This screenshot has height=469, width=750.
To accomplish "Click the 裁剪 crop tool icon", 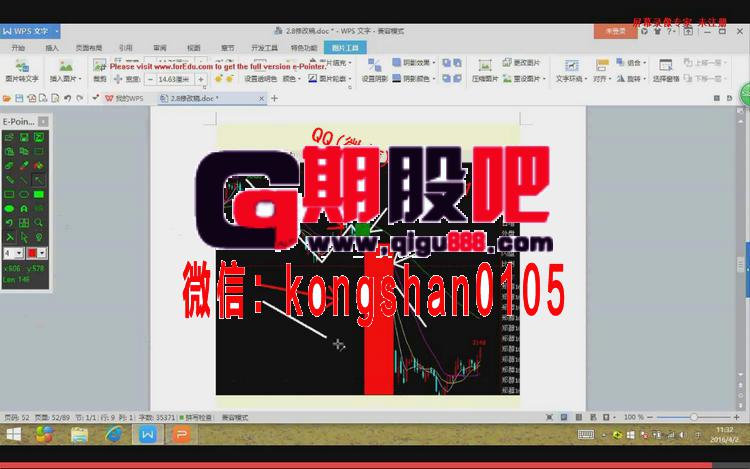I will 99,66.
